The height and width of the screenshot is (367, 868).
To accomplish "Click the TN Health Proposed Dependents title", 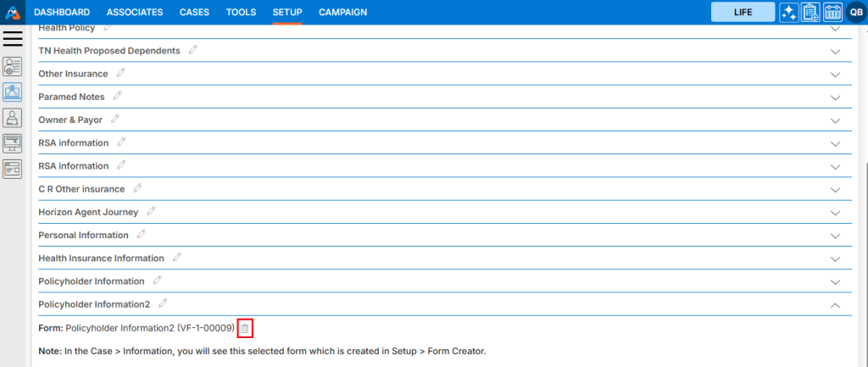I will coord(109,51).
